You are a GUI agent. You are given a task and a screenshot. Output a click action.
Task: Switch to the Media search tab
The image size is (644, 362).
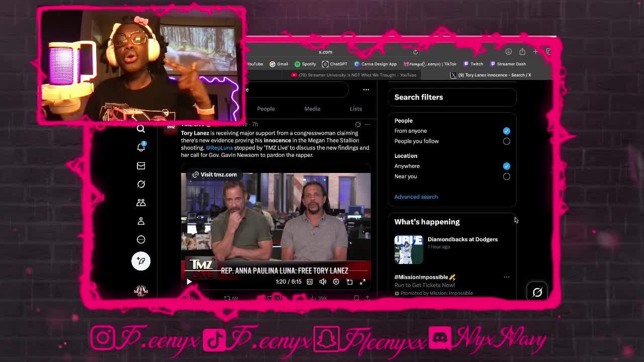coord(312,109)
